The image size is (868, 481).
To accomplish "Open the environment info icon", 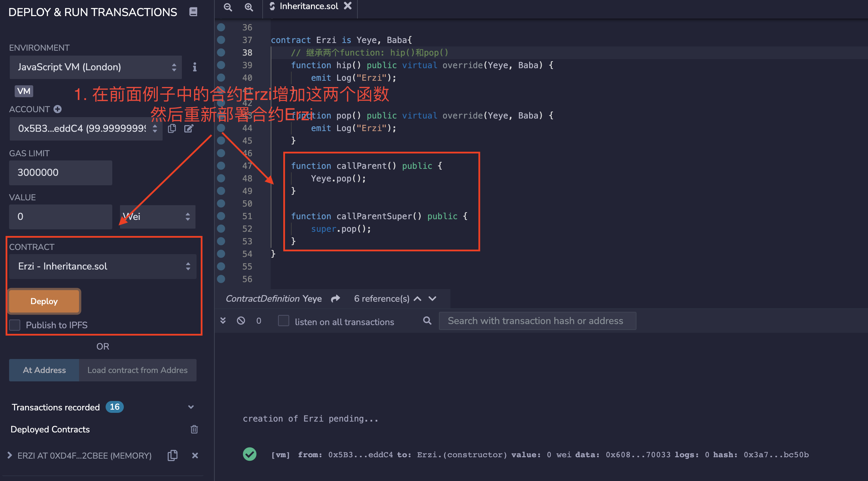I will (x=195, y=67).
